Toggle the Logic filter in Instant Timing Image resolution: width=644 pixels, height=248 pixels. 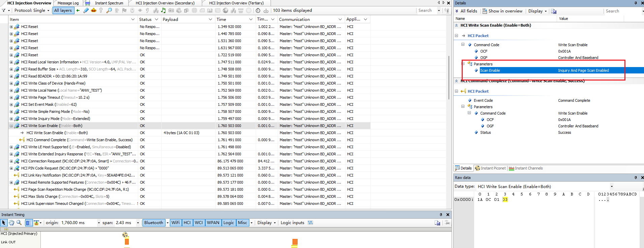point(228,223)
